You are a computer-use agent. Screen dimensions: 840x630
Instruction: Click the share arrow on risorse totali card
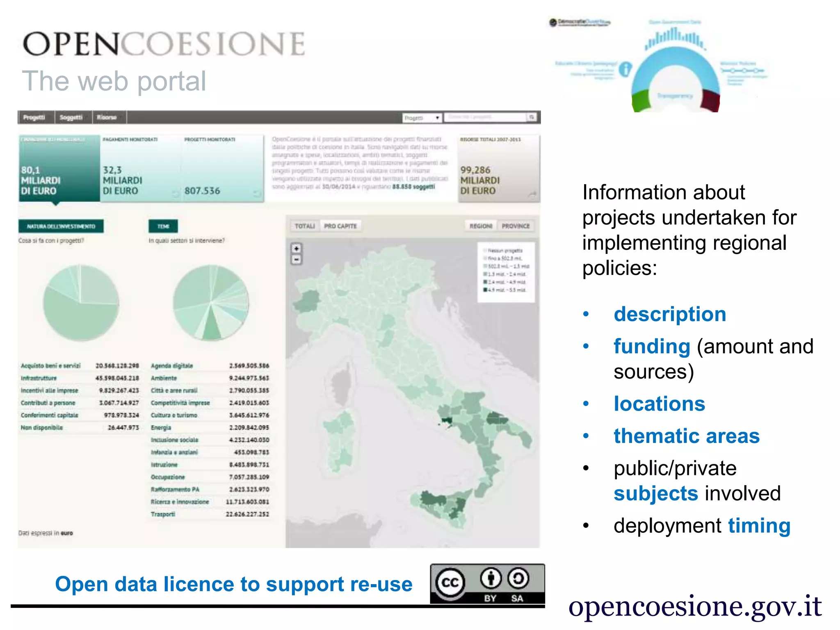coord(532,194)
